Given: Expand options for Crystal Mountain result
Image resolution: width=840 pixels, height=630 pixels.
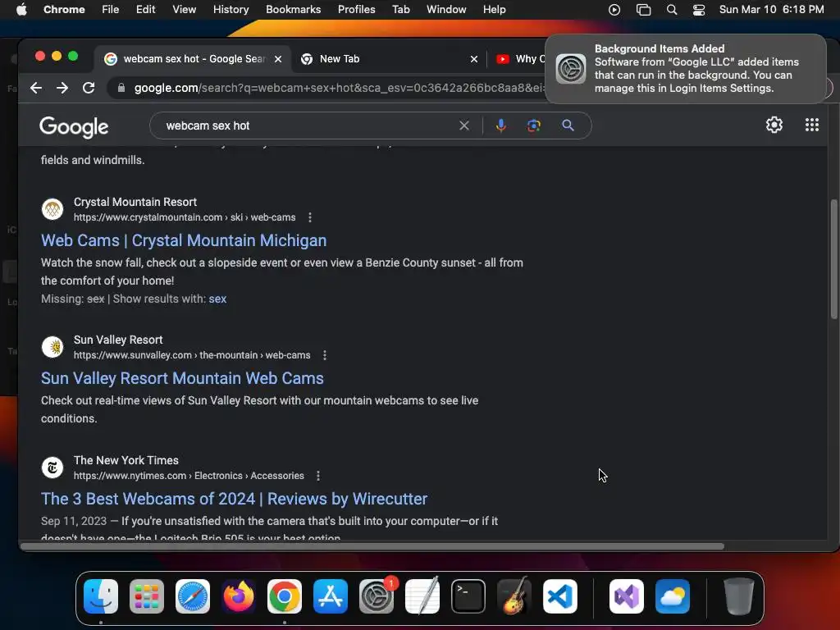Looking at the screenshot, I should tap(309, 217).
